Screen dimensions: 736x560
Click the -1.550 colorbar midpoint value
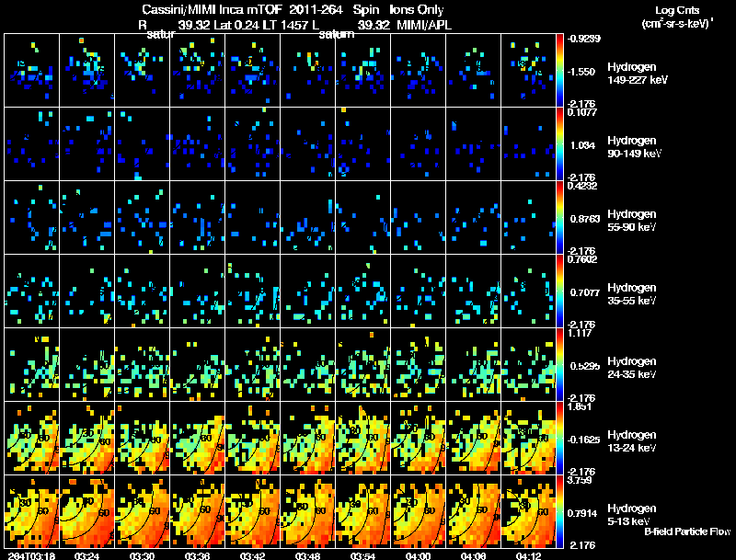click(581, 72)
